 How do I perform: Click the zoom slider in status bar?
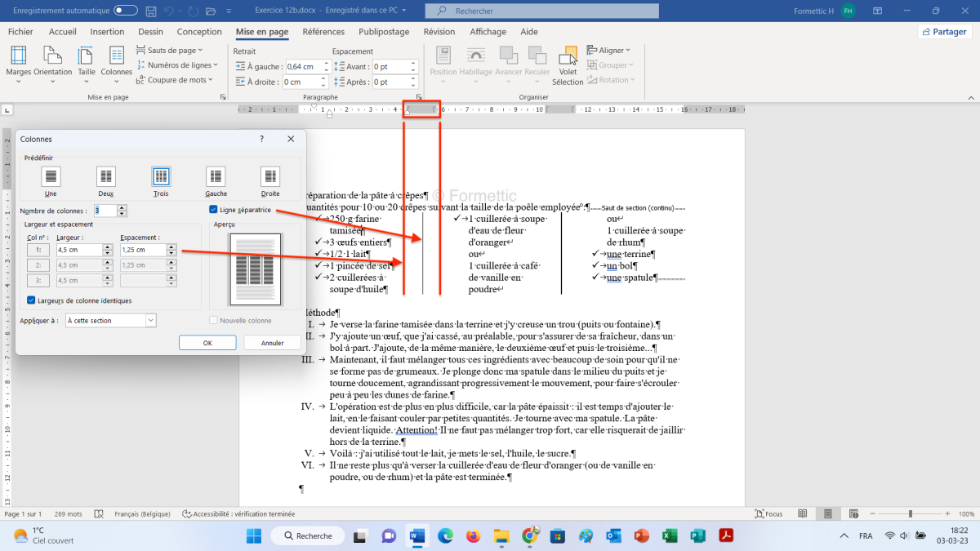pos(911,514)
